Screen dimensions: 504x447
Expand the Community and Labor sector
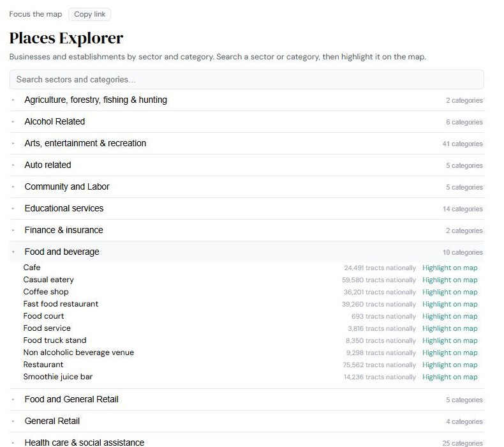246,186
